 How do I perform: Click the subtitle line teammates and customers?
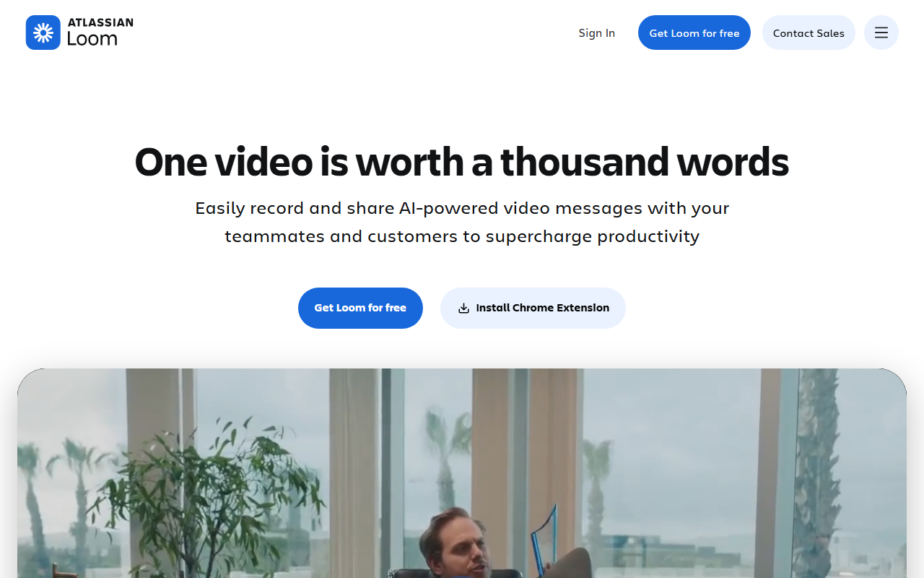click(x=462, y=236)
